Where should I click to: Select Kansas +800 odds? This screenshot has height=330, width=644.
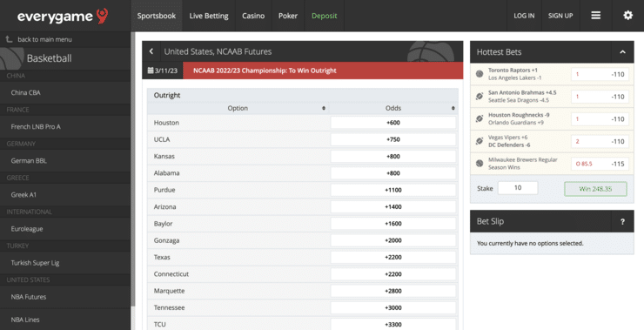(x=393, y=156)
